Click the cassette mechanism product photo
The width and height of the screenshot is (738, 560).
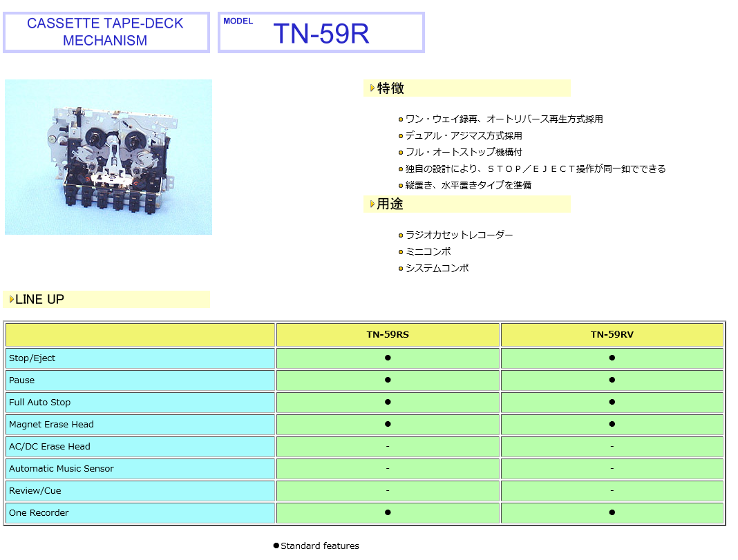click(x=108, y=157)
